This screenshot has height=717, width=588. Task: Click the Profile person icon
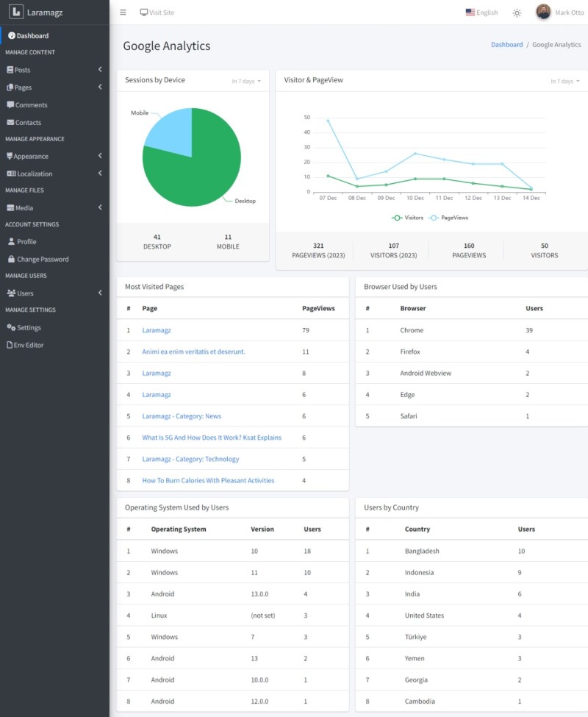coord(12,241)
